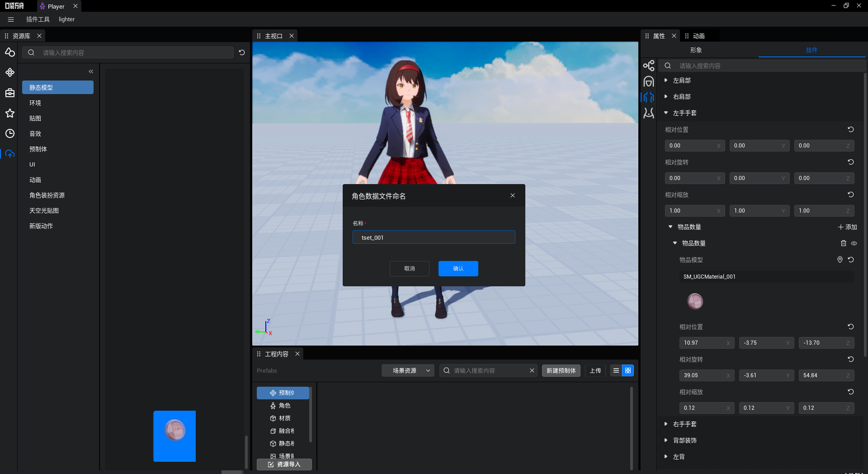Image resolution: width=868 pixels, height=474 pixels.
Task: Switch to the 挂件 tab
Action: [812, 50]
